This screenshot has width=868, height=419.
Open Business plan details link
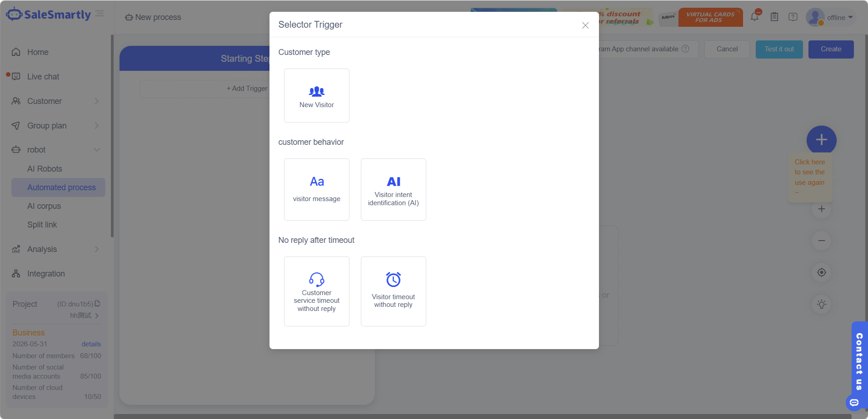[x=91, y=344]
